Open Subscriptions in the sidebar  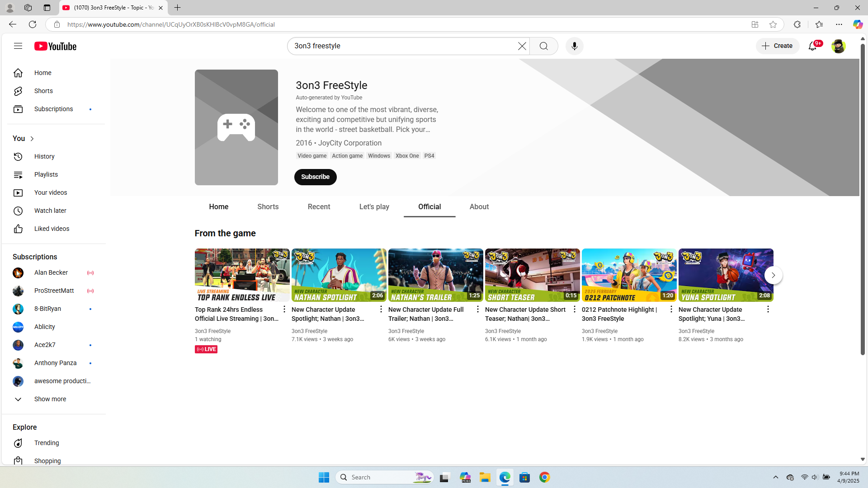54,109
